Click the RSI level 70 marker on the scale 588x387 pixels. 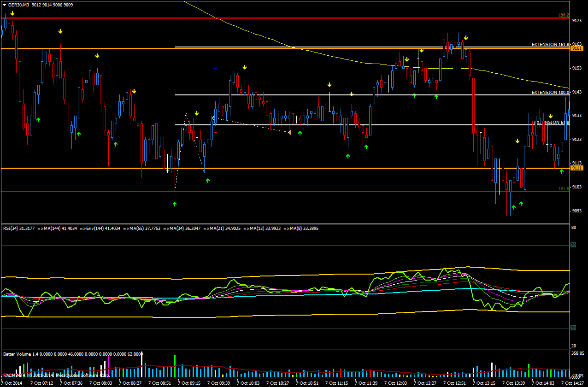pyautogui.click(x=573, y=246)
